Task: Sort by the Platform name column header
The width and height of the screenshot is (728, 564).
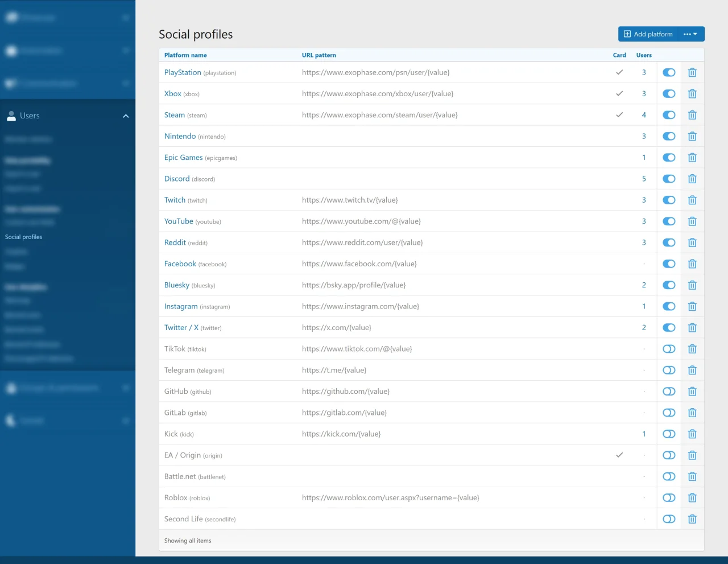Action: (185, 55)
